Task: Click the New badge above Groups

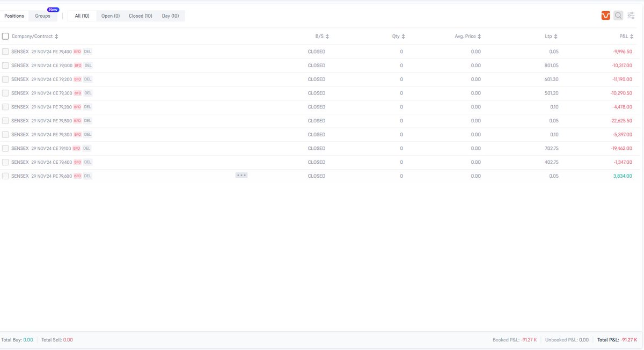Action: pos(53,10)
